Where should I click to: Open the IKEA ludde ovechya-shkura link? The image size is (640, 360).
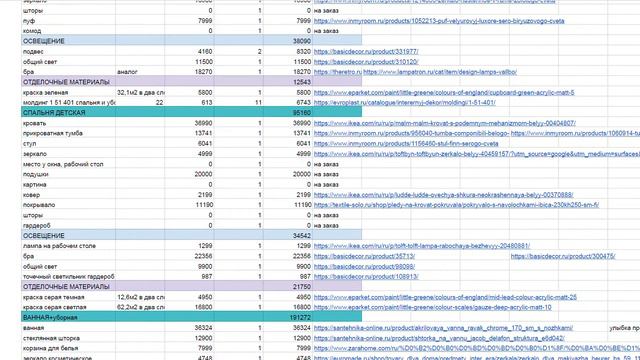444,195
